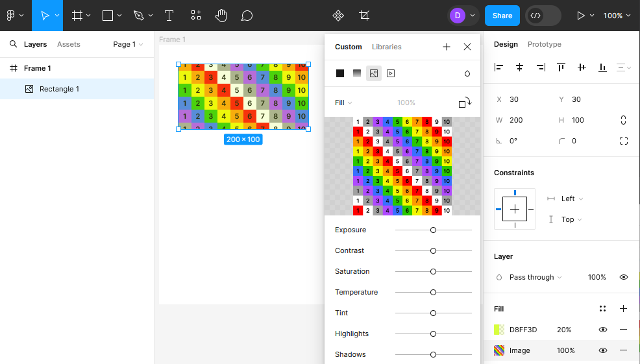Click the blend mode droplet icon in picker
The width and height of the screenshot is (640, 364).
[x=467, y=73]
